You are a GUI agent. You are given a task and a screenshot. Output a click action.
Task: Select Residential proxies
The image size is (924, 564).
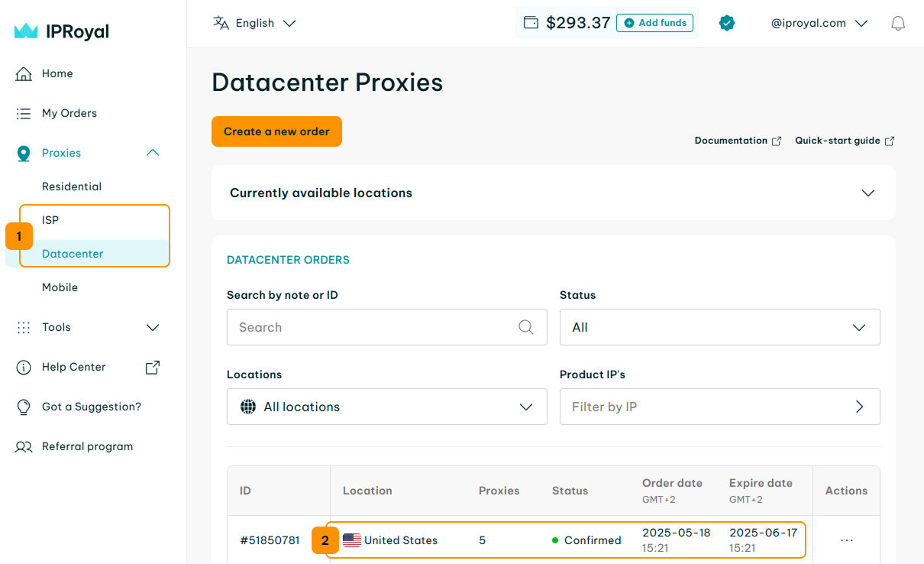72,186
